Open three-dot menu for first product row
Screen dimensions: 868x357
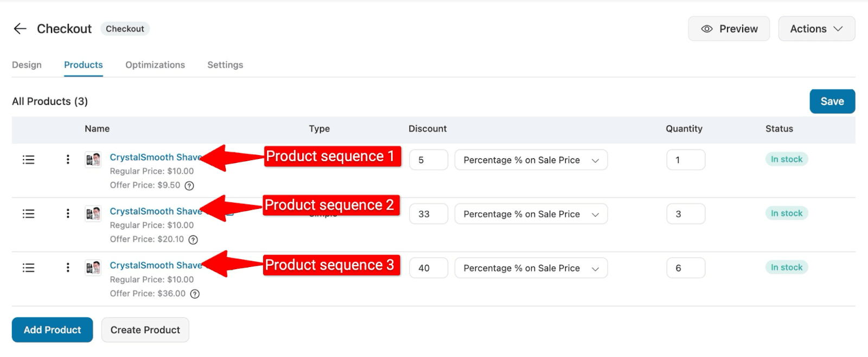68,160
